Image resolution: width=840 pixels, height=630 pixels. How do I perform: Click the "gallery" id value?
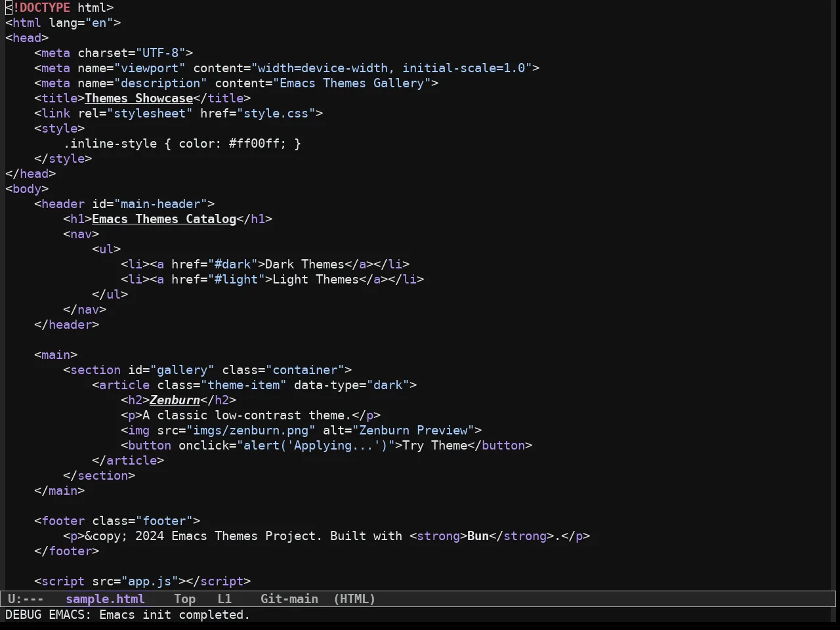point(182,370)
